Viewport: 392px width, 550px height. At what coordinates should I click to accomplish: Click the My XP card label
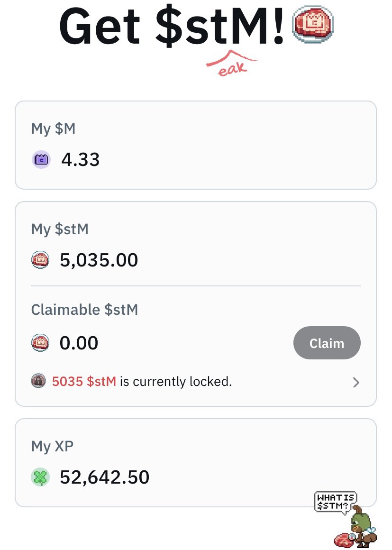click(52, 447)
